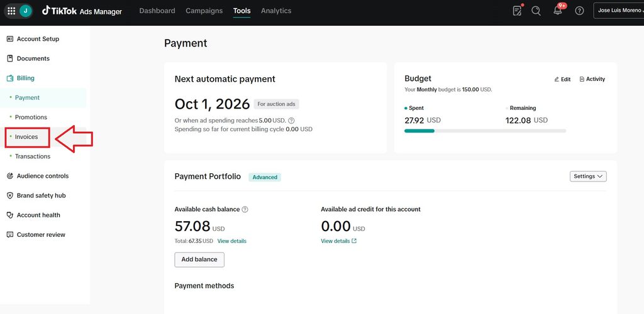Click the TikTok Ads Manager logo
644x314 pixels.
(82, 11)
